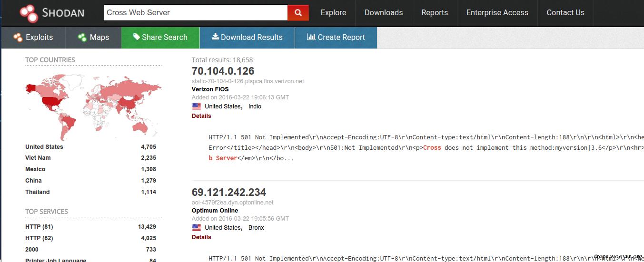The width and height of the screenshot is (644, 262).
Task: Click the 13,429 count for HTTP (81)
Action: [147, 227]
